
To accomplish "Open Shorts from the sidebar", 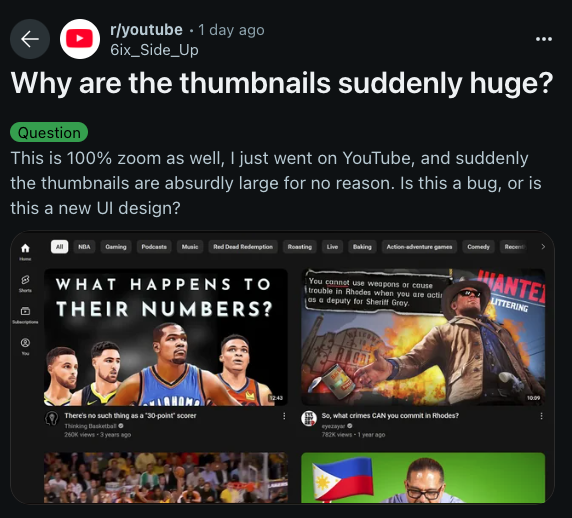I will (25, 283).
